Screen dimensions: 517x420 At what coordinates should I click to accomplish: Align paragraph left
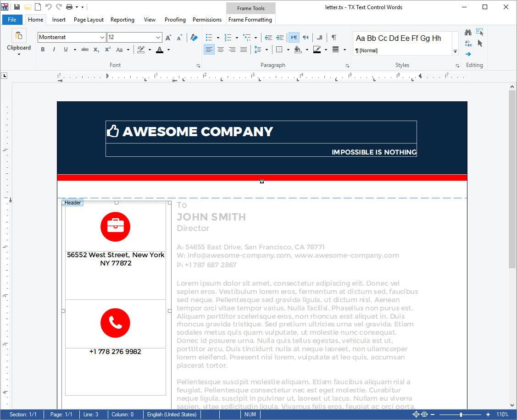tap(209, 50)
